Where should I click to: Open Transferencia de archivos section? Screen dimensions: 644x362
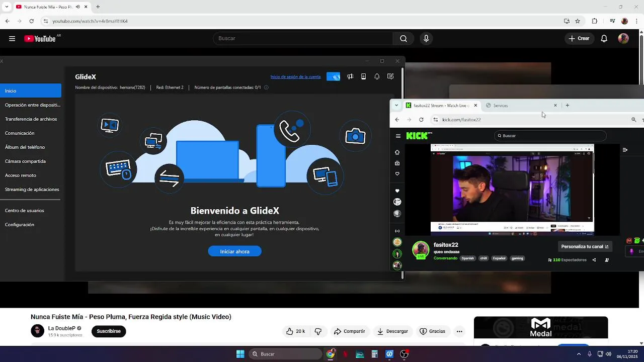[31, 119]
